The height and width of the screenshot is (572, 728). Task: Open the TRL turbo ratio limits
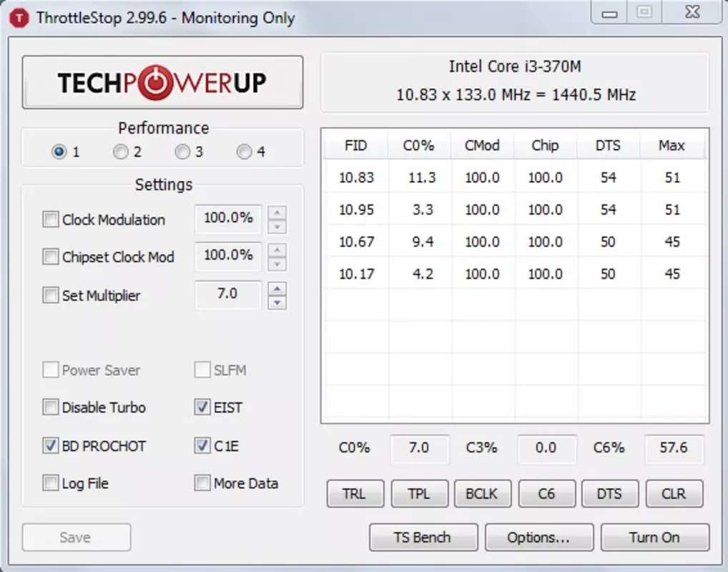pyautogui.click(x=355, y=493)
